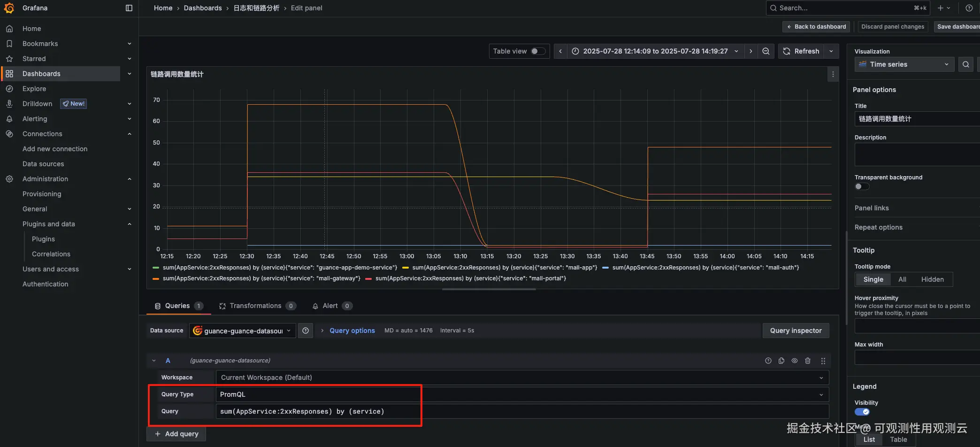Viewport: 980px width, 447px height.
Task: Click the zoom out time range icon
Action: [766, 51]
